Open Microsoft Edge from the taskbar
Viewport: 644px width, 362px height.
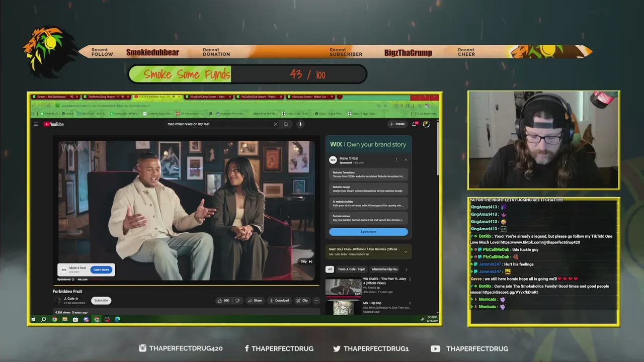117,319
